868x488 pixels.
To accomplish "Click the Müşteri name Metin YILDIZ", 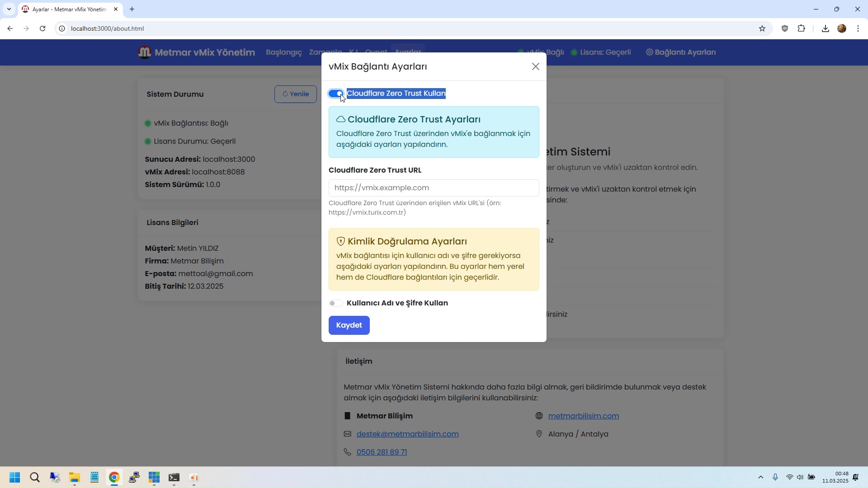I will click(x=198, y=249).
